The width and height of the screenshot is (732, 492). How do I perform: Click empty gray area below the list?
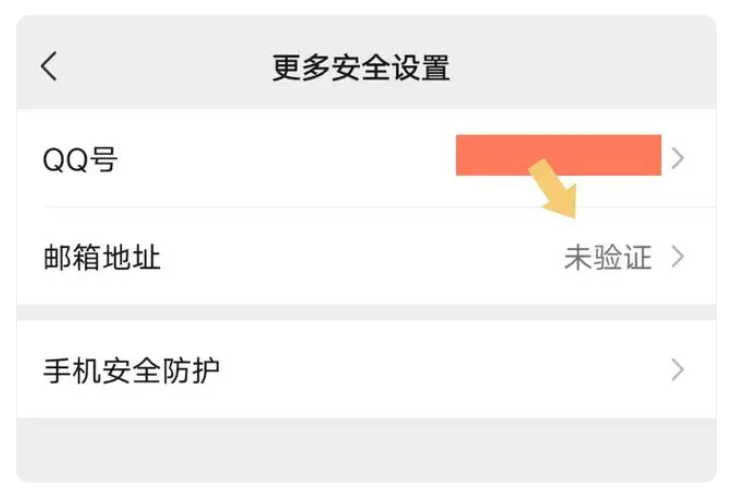tap(366, 450)
